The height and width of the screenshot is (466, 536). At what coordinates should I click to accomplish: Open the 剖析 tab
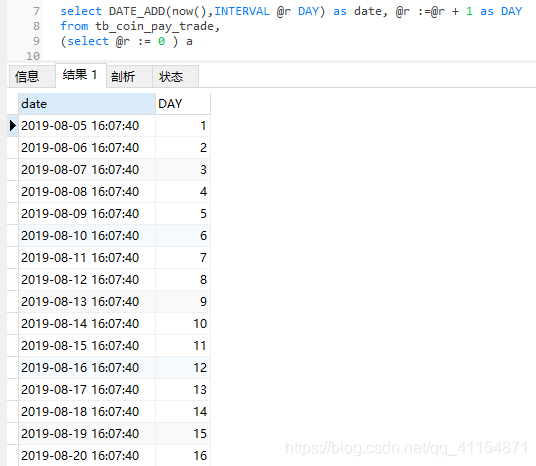129,76
